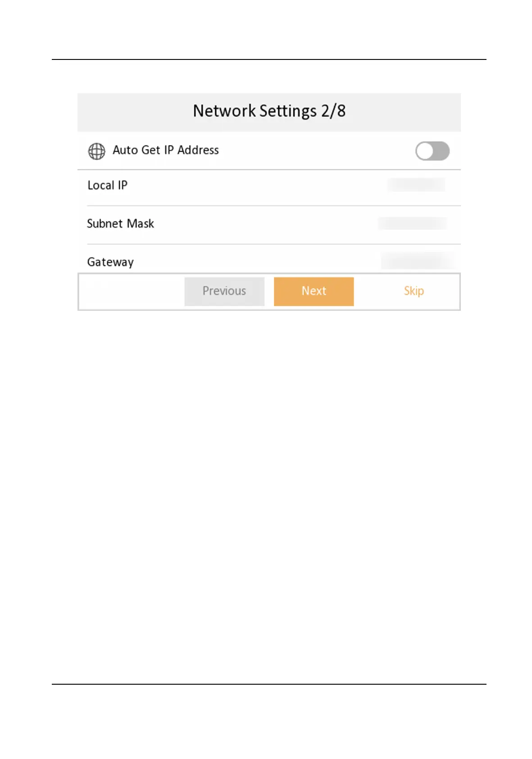The height and width of the screenshot is (759, 532).
Task: Select the Gateway value field
Action: tap(417, 261)
